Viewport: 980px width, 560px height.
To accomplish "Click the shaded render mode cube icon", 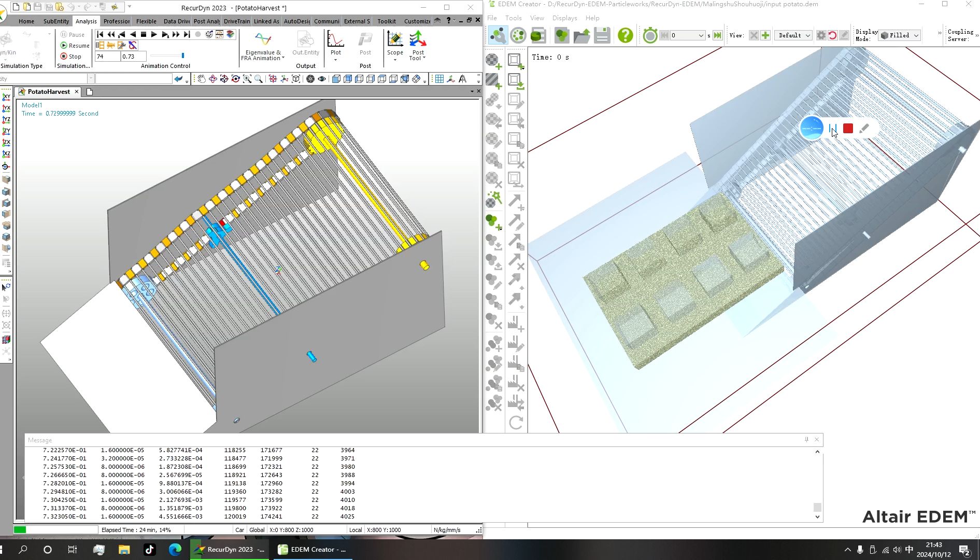I will coord(336,79).
